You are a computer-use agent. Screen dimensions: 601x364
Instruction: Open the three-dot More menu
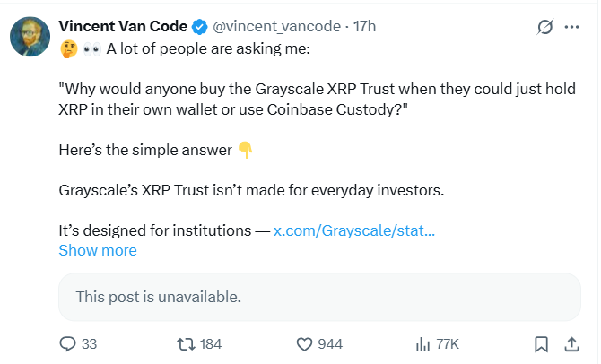pos(571,27)
